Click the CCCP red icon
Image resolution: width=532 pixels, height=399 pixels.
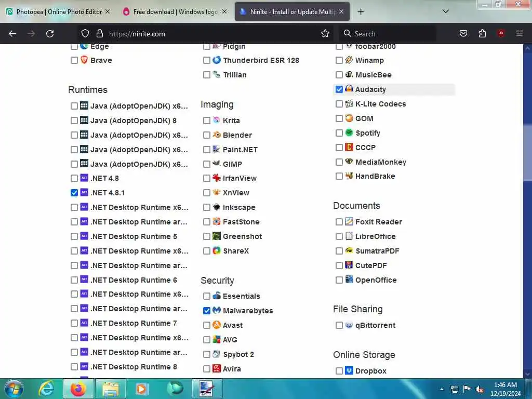point(349,147)
